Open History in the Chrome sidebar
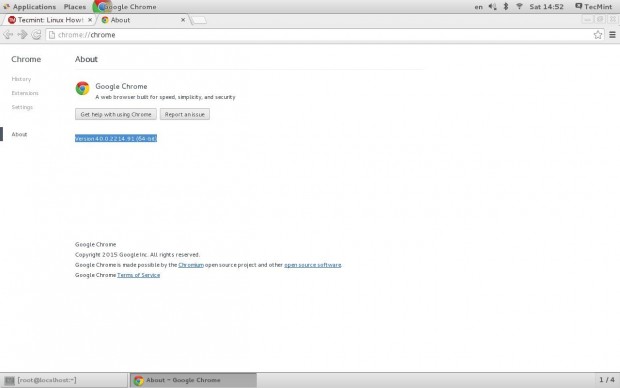Viewport: 620px width, 388px height. click(x=21, y=79)
